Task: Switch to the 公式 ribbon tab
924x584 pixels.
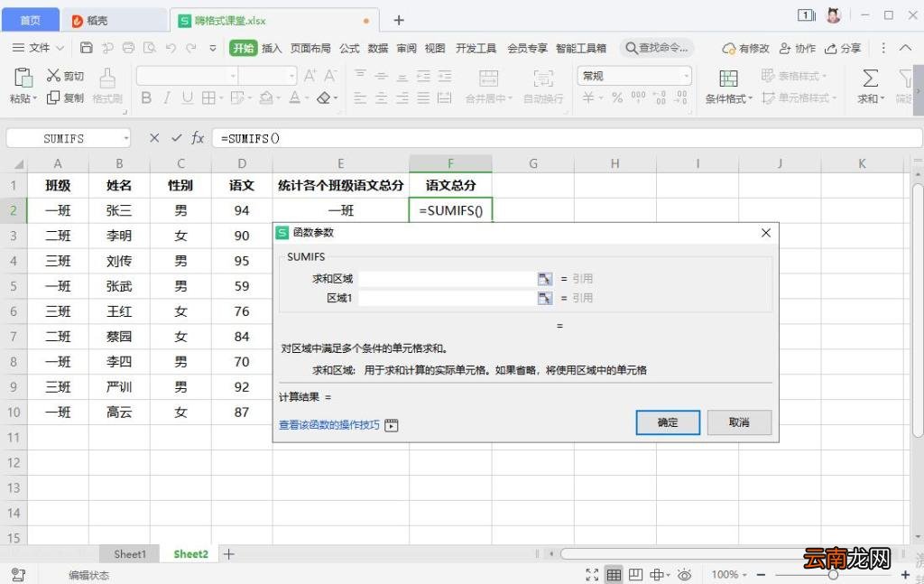Action: [349, 49]
